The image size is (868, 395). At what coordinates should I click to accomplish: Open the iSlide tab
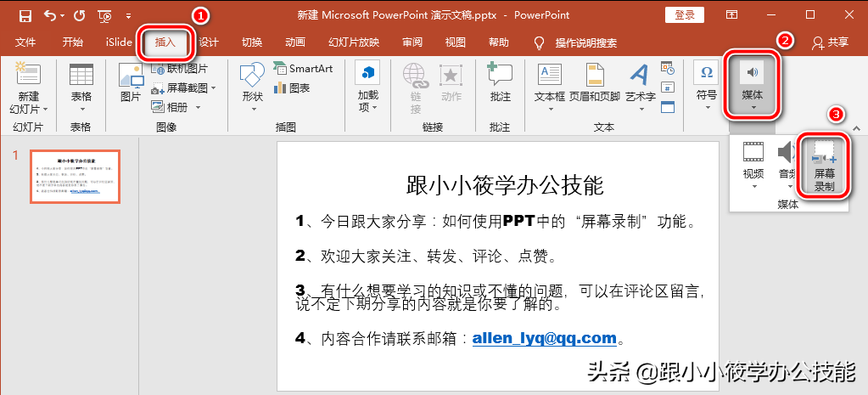tap(119, 42)
